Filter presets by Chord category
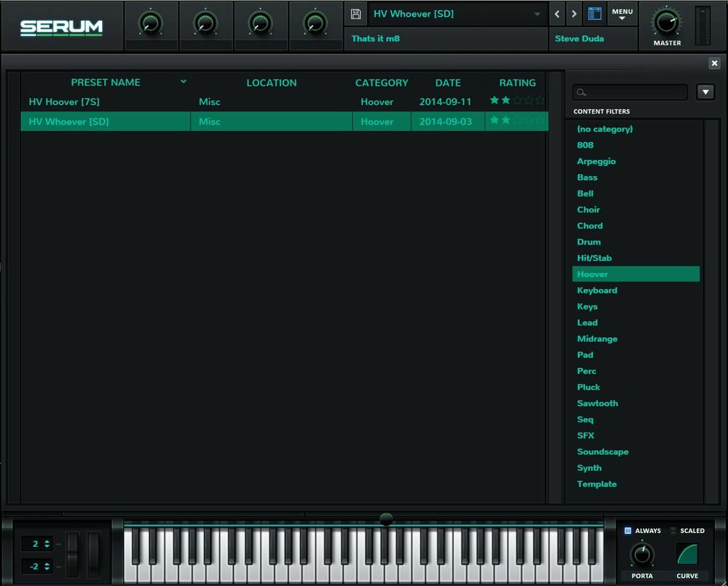Image resolution: width=728 pixels, height=586 pixels. pos(590,226)
